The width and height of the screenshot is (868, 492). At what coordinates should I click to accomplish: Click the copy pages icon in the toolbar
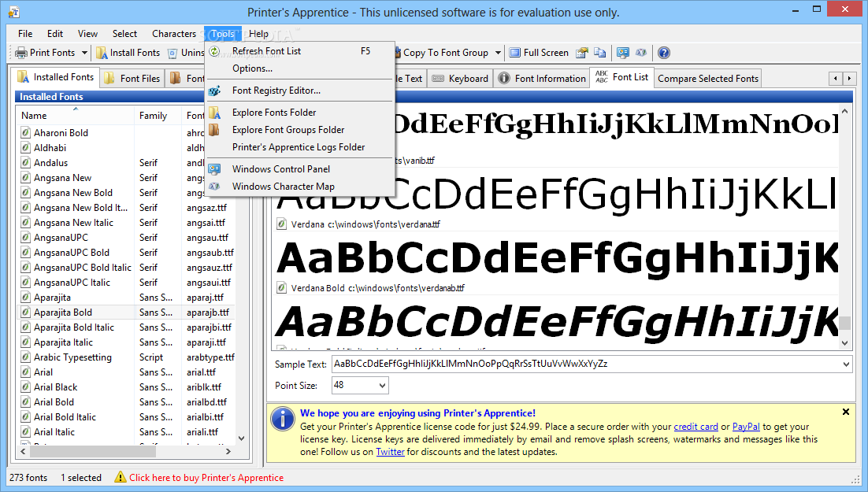[x=599, y=53]
